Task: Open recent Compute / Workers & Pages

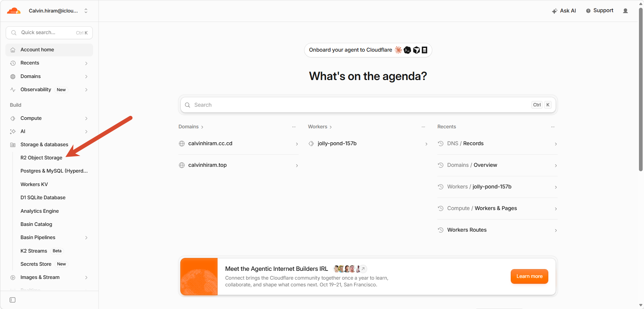Action: 497,209
